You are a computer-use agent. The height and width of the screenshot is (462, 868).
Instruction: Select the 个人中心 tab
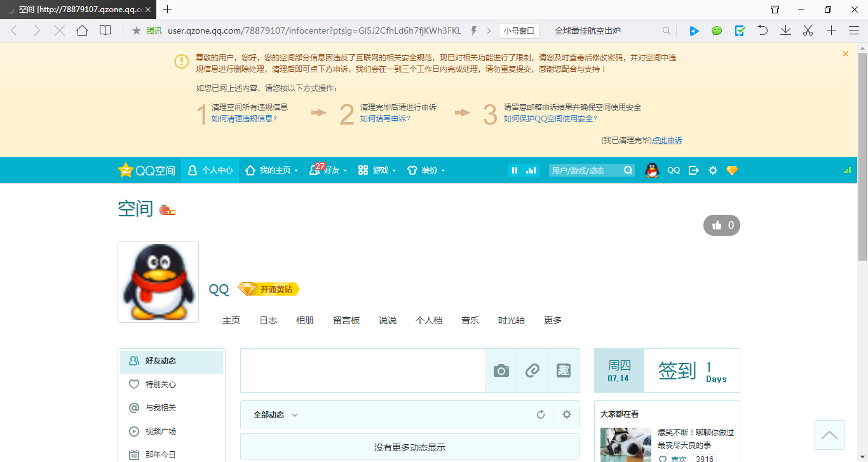tap(210, 170)
